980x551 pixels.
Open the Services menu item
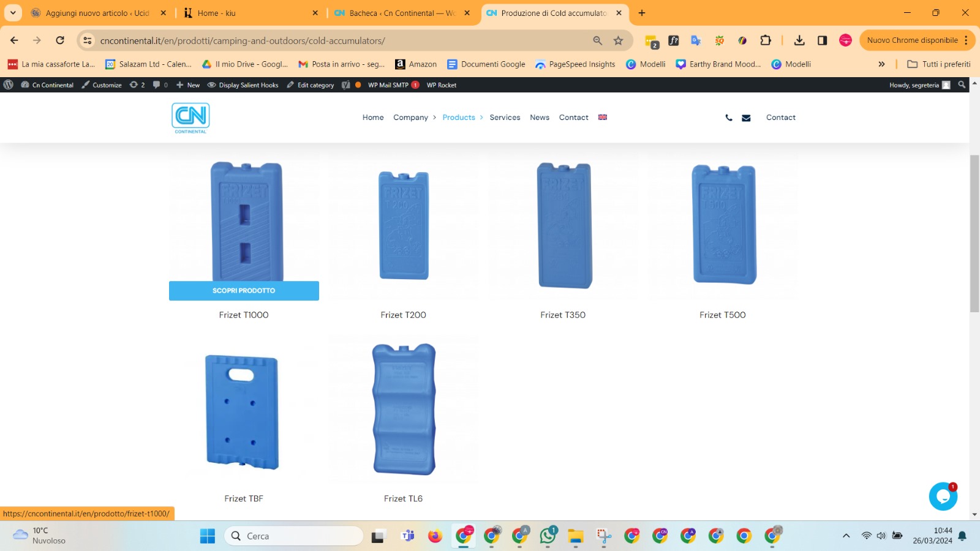(505, 118)
